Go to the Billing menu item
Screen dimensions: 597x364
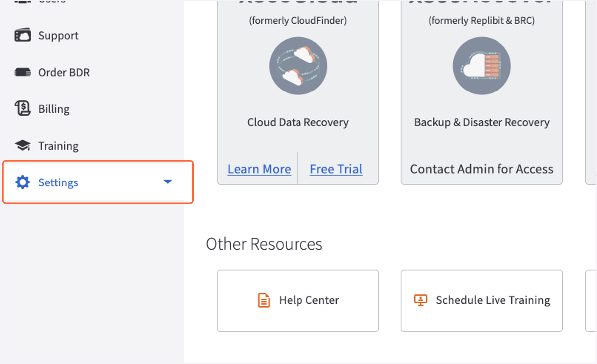54,109
